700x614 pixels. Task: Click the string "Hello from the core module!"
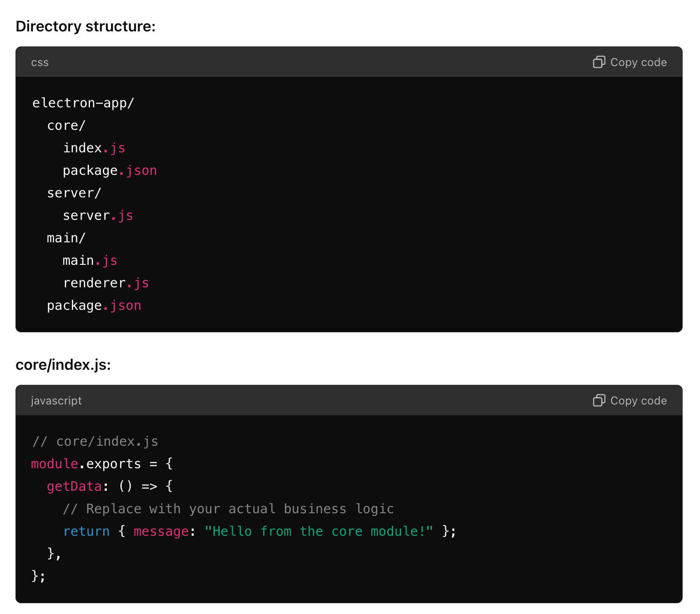tap(319, 532)
